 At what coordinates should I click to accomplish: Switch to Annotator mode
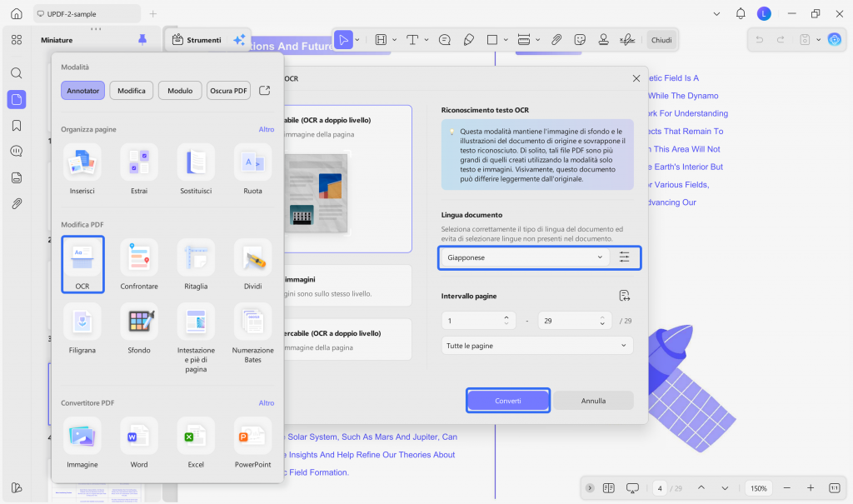point(82,90)
